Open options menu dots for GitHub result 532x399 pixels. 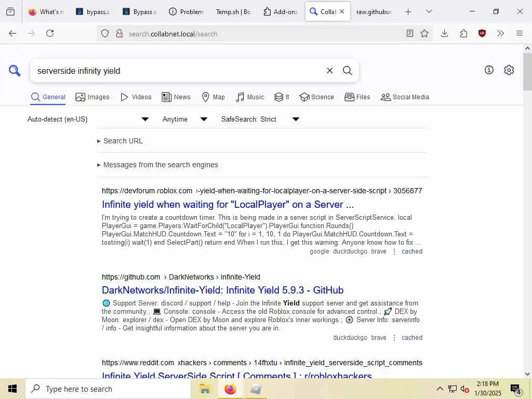(x=394, y=338)
